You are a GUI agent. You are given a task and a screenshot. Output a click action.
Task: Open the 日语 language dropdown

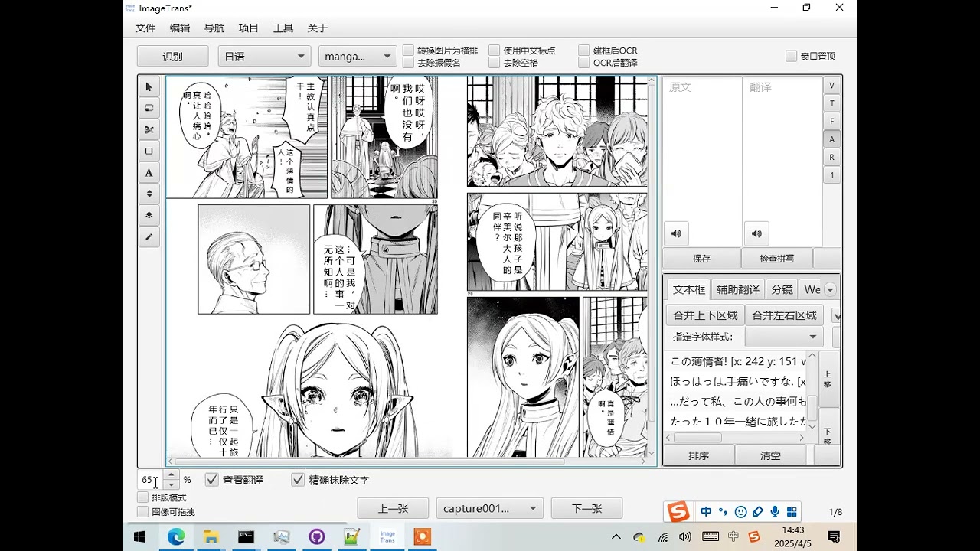(x=264, y=56)
